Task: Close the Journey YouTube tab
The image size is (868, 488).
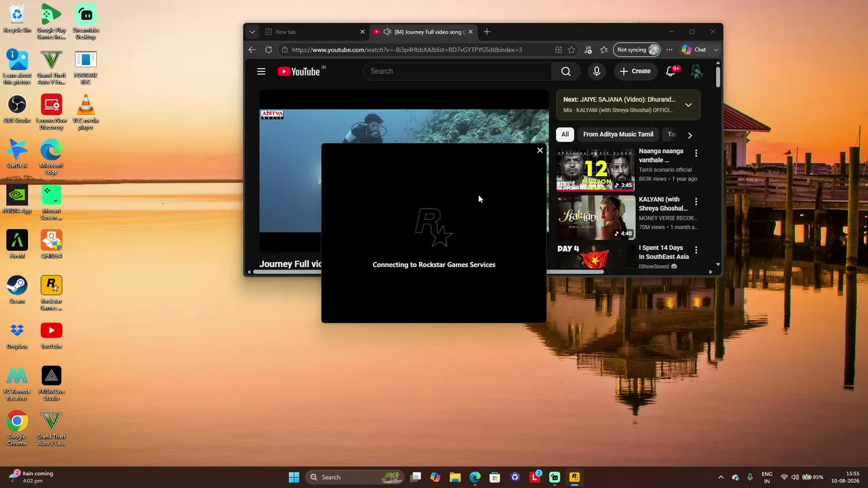Action: click(471, 32)
